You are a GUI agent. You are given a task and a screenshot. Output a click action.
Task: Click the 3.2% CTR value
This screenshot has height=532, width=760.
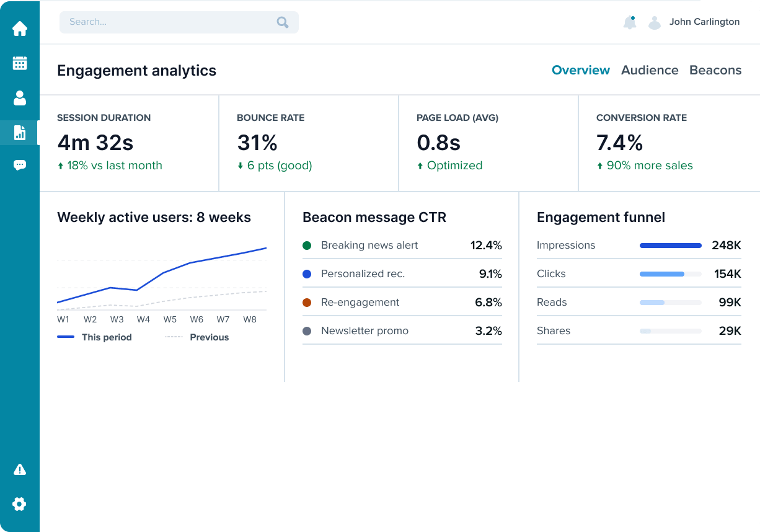tap(488, 331)
